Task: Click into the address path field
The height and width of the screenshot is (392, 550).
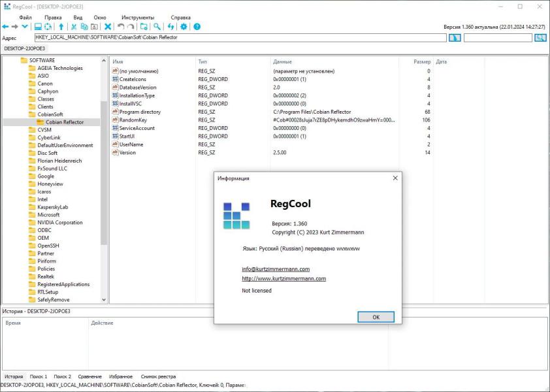Action: [x=240, y=37]
